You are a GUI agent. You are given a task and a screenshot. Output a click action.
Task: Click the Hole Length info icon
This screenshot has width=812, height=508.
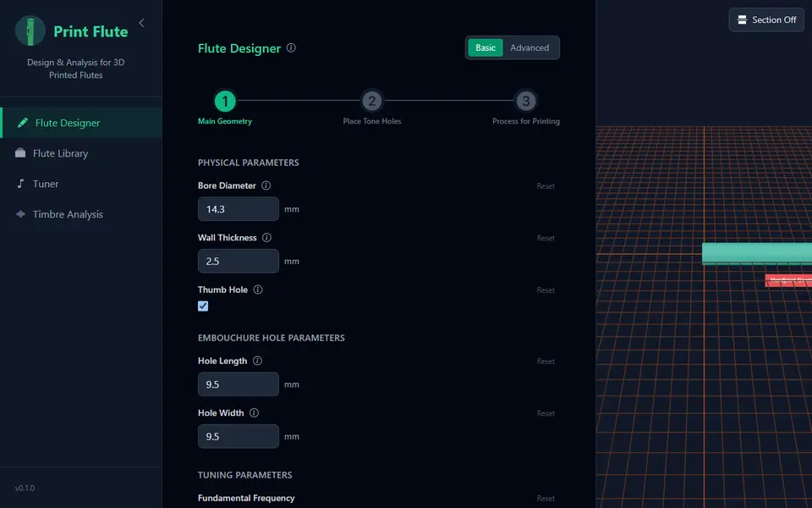257,361
